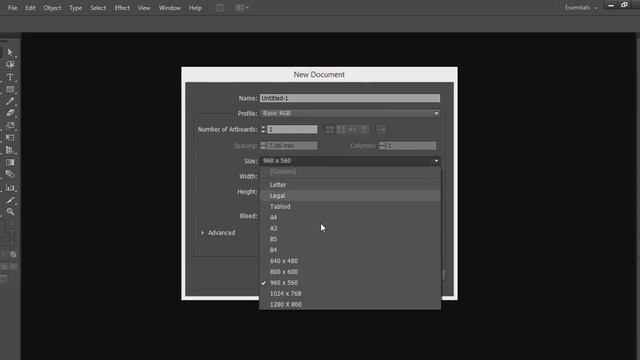Click the Name field containing Untitled-1
This screenshot has width=640, height=360.
350,98
